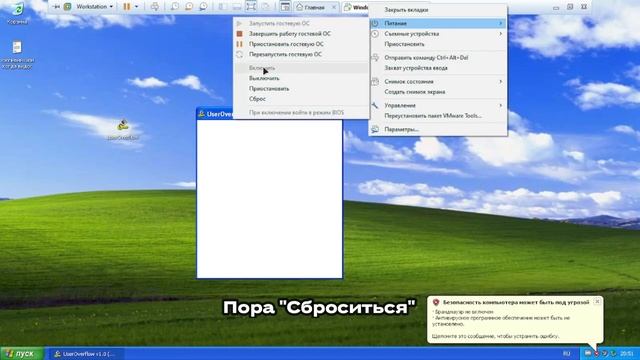Screen dimensions: 640x360
Task: Click the Unity mode toolbar icon
Action: click(x=266, y=7)
